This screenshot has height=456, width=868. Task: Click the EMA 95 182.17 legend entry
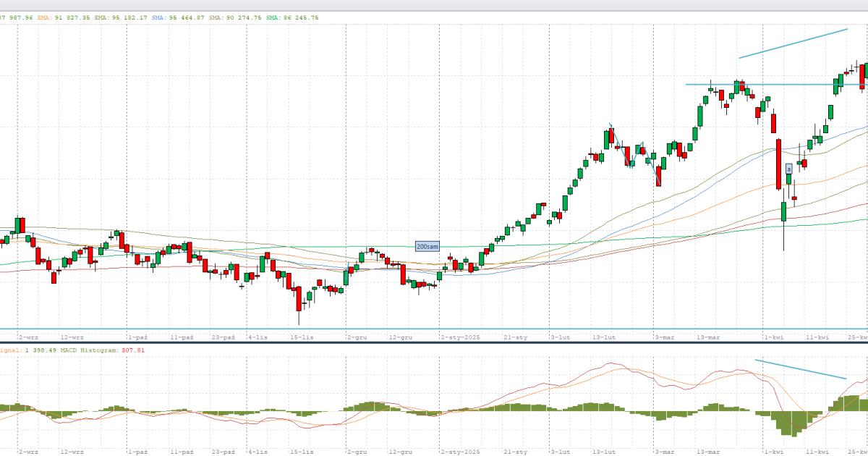[123, 17]
